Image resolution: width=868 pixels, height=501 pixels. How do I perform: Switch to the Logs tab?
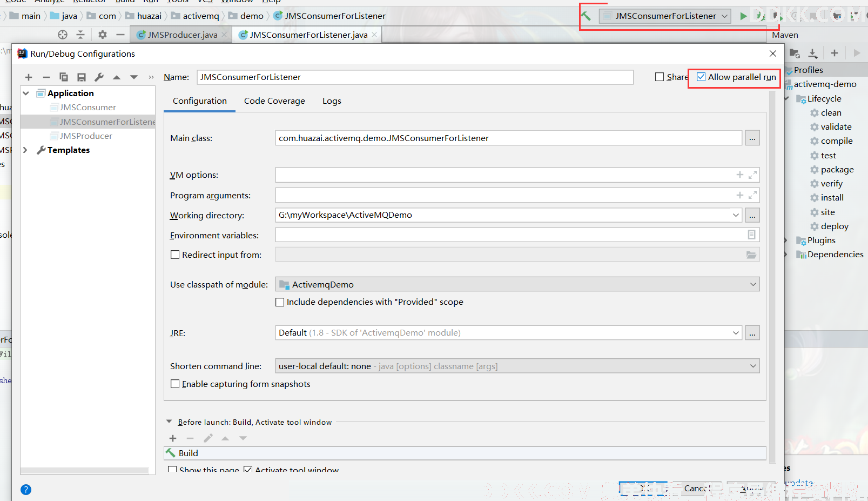332,101
